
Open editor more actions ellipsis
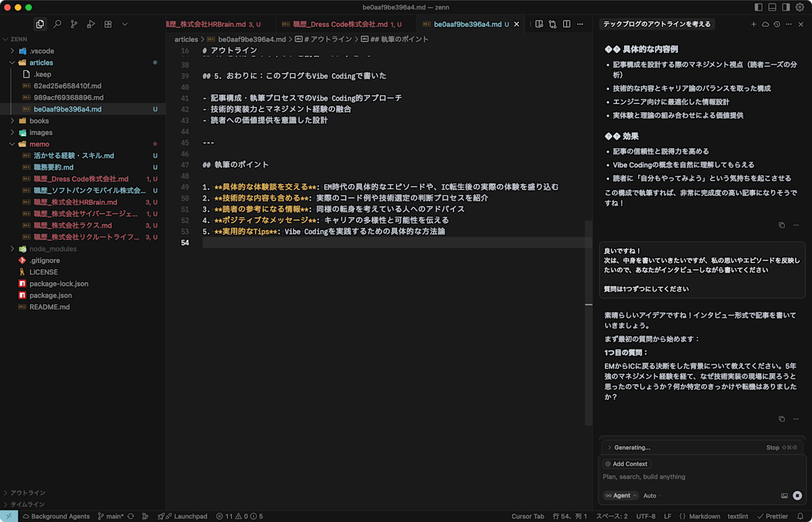pyautogui.click(x=581, y=24)
